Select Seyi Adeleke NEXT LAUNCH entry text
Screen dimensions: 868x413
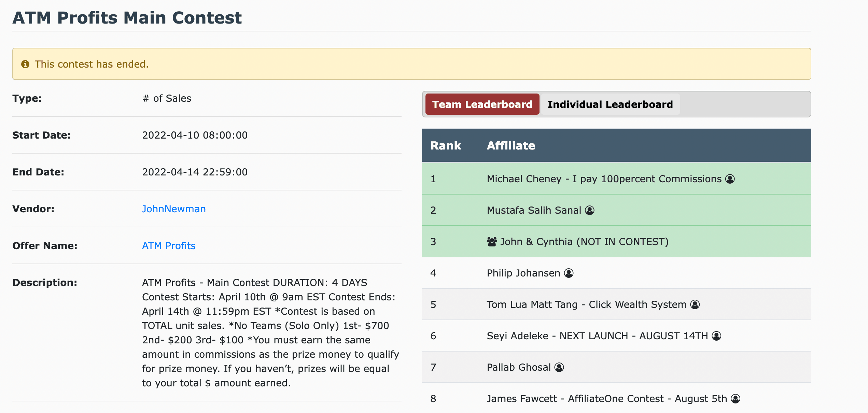[597, 336]
